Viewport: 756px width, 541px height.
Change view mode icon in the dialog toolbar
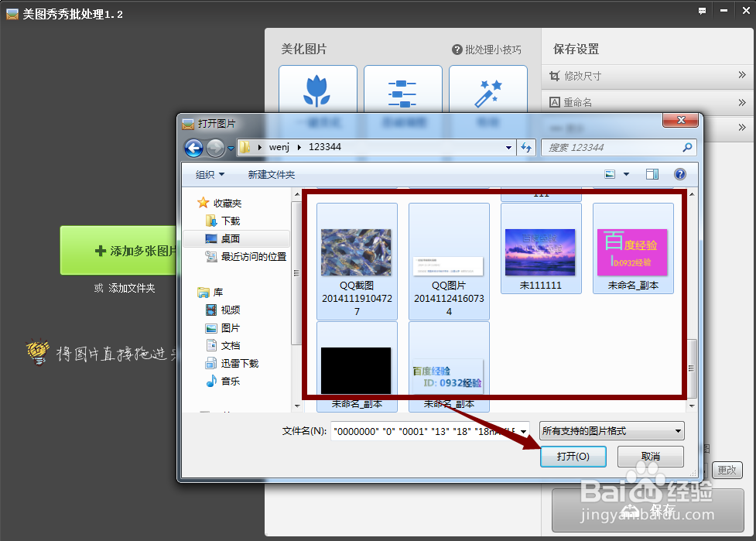point(610,174)
